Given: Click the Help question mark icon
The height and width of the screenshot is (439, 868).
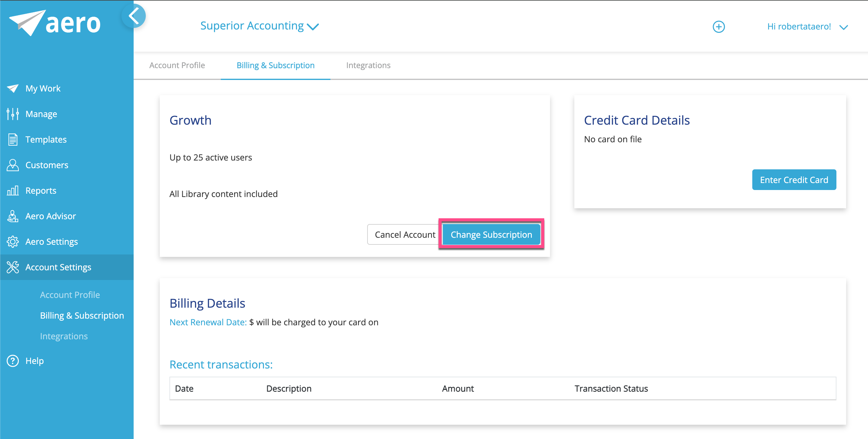Looking at the screenshot, I should [x=13, y=361].
